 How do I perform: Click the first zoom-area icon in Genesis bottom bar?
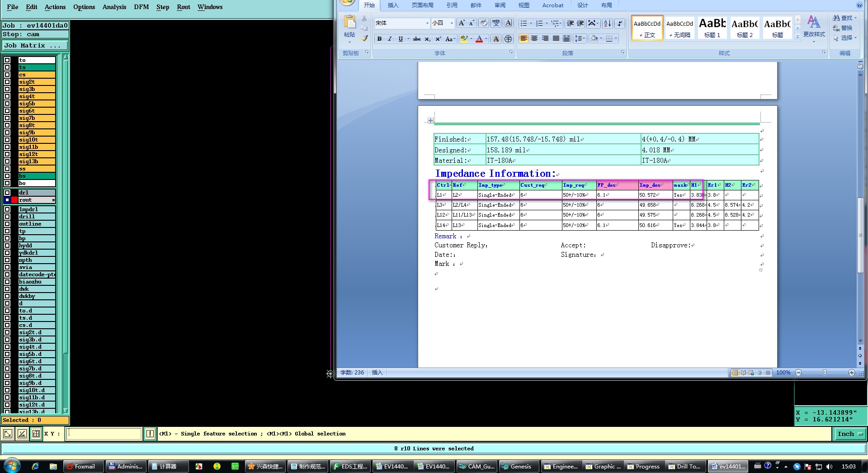(8, 434)
